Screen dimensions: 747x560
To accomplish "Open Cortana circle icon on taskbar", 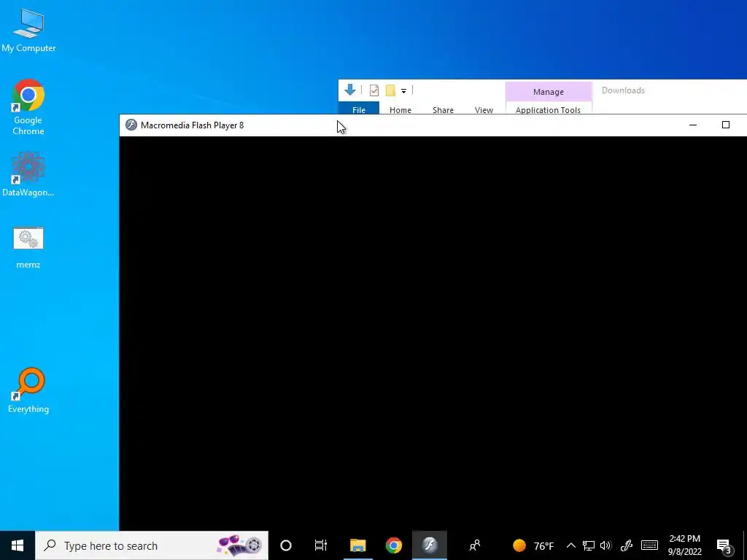I will [286, 545].
